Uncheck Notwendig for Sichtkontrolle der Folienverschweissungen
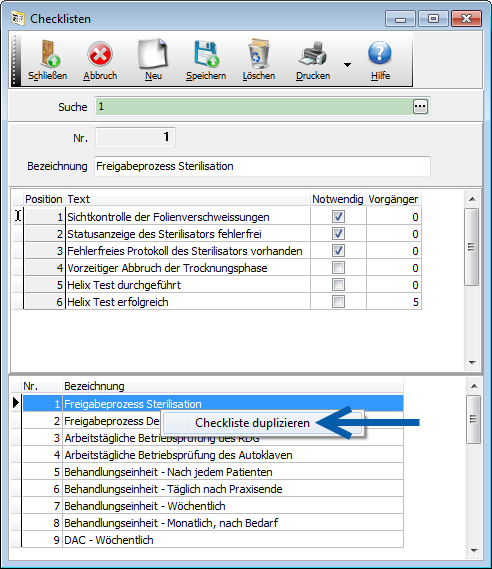This screenshot has height=569, width=492. click(x=338, y=217)
